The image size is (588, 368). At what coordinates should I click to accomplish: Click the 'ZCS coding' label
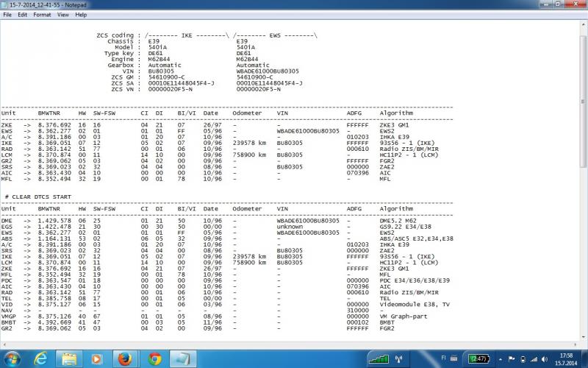115,35
